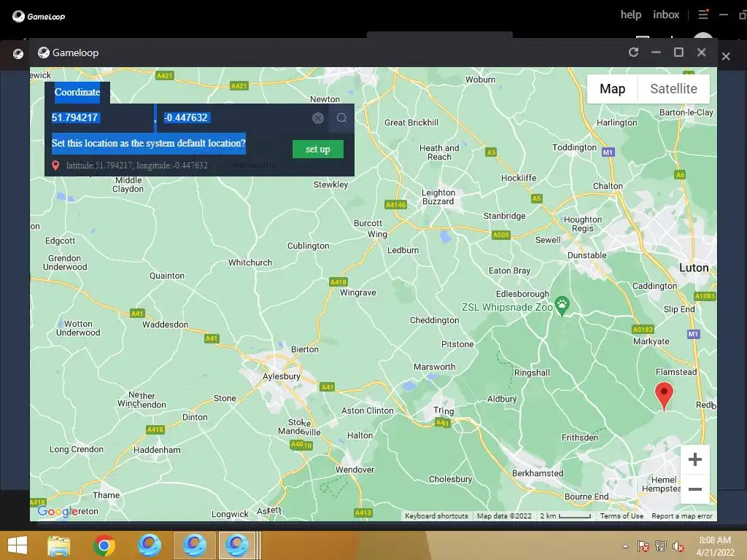This screenshot has height=560, width=747.
Task: Open File Explorer from taskbar
Action: (x=59, y=545)
